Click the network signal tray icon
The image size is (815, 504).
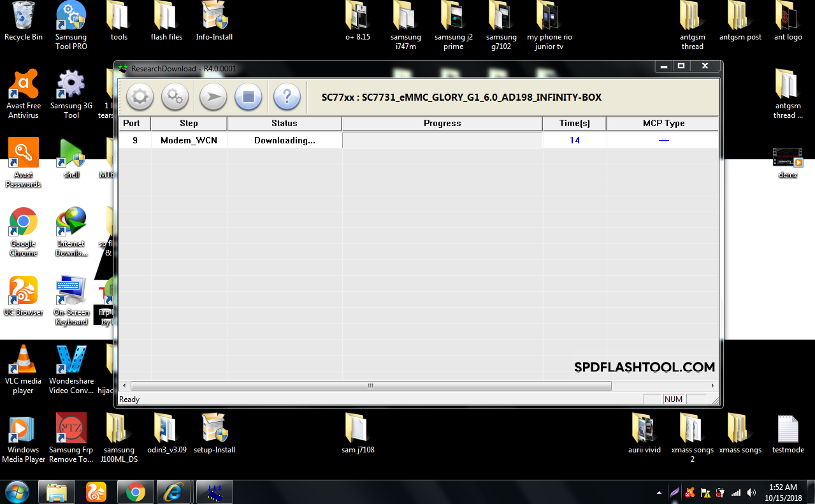point(736,492)
